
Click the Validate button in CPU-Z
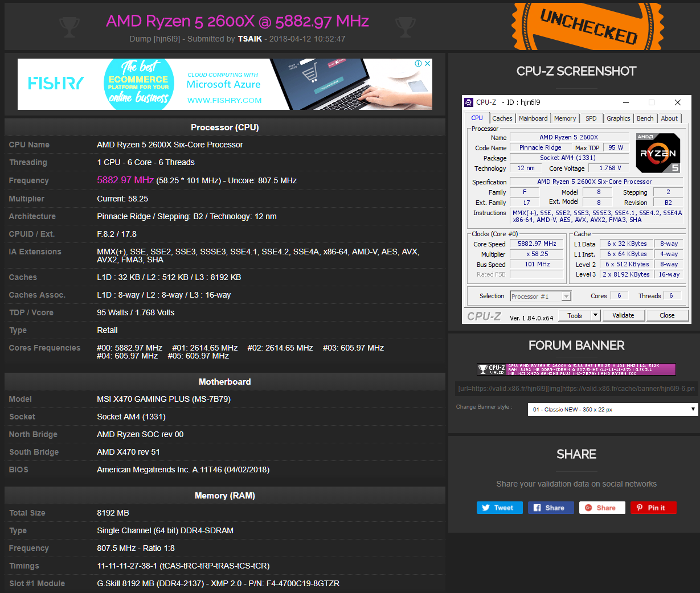click(x=624, y=315)
